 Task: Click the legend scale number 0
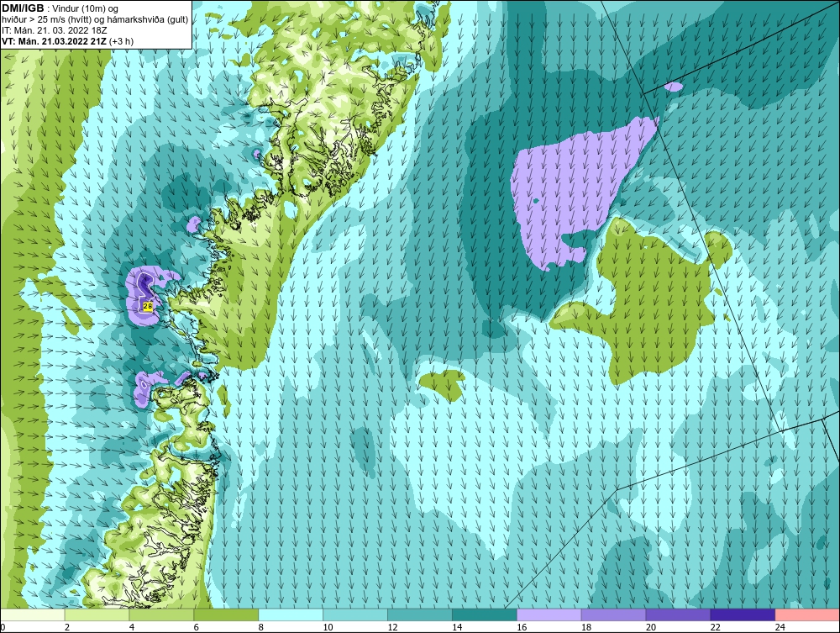tap(3, 627)
